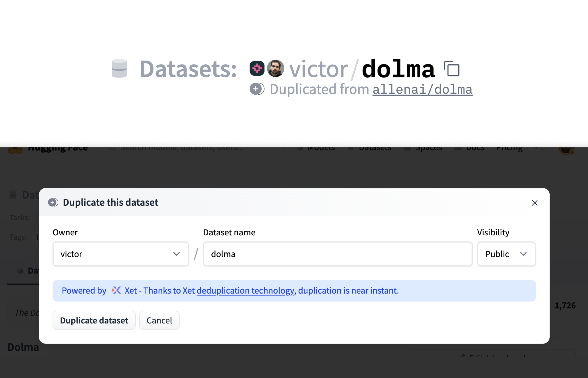Expand the Visibility dropdown set to Public
Image resolution: width=588 pixels, height=378 pixels.
[506, 254]
